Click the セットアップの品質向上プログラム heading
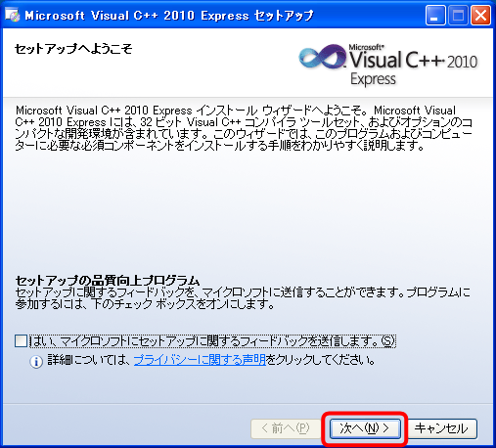 (x=108, y=280)
